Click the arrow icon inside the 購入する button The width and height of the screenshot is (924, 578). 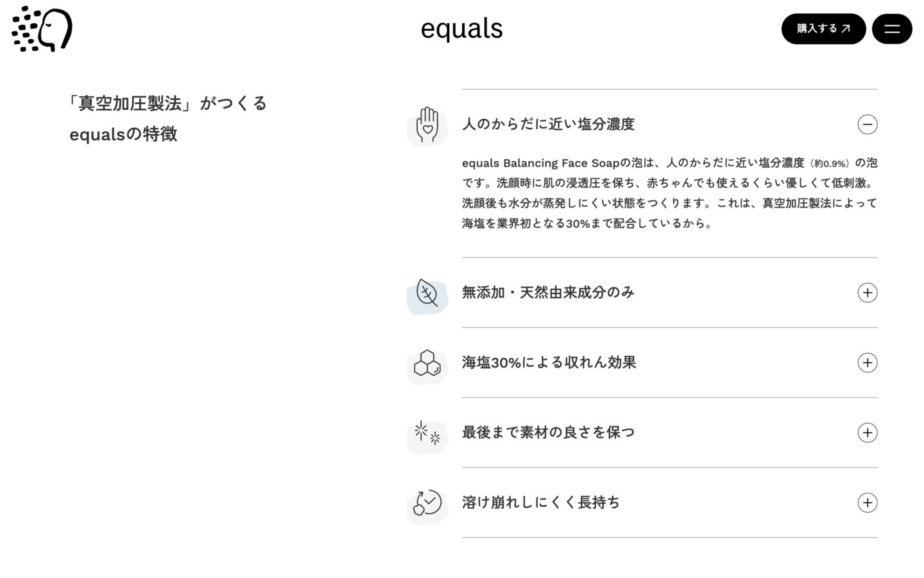(x=846, y=28)
